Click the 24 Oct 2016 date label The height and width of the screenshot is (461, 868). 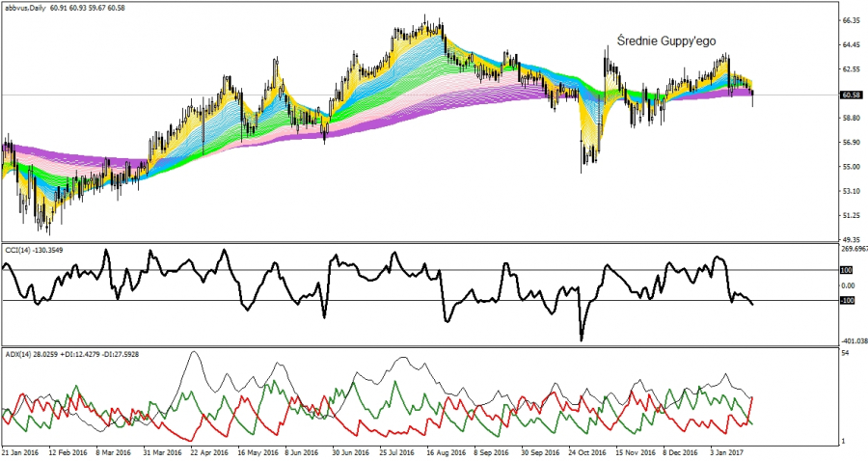tap(585, 450)
